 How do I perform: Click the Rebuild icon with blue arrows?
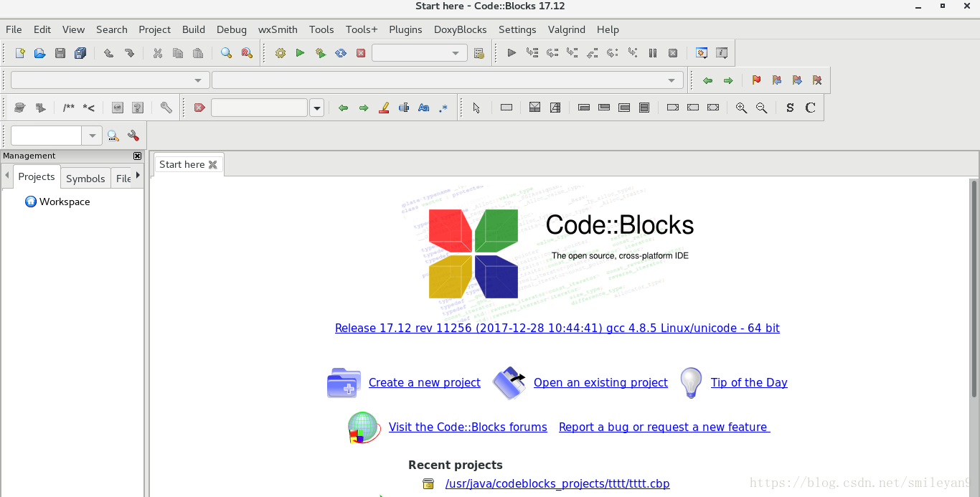[x=341, y=53]
